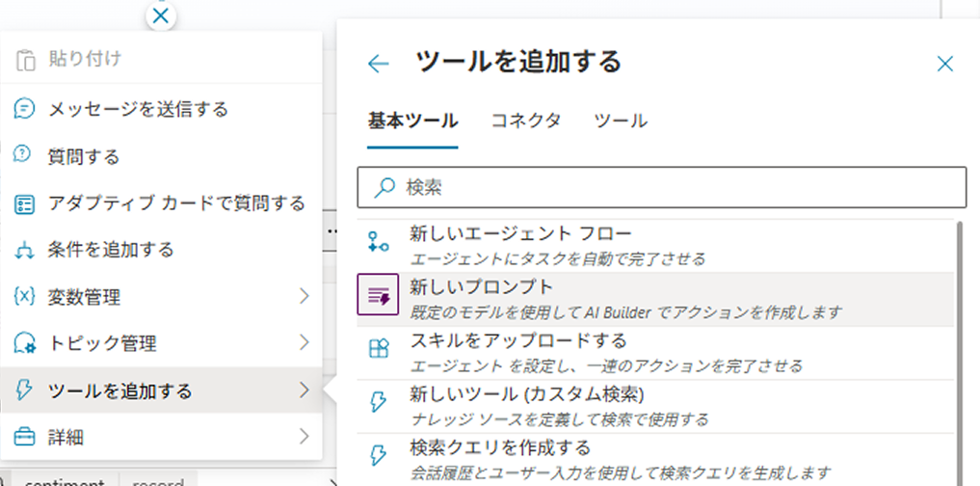The width and height of the screenshot is (980, 486).
Task: Click the メッセージを送信する chat icon
Action: [25, 109]
